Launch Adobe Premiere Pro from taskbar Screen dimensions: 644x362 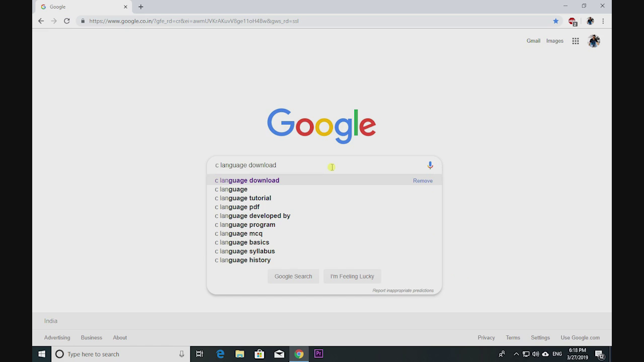pos(318,354)
